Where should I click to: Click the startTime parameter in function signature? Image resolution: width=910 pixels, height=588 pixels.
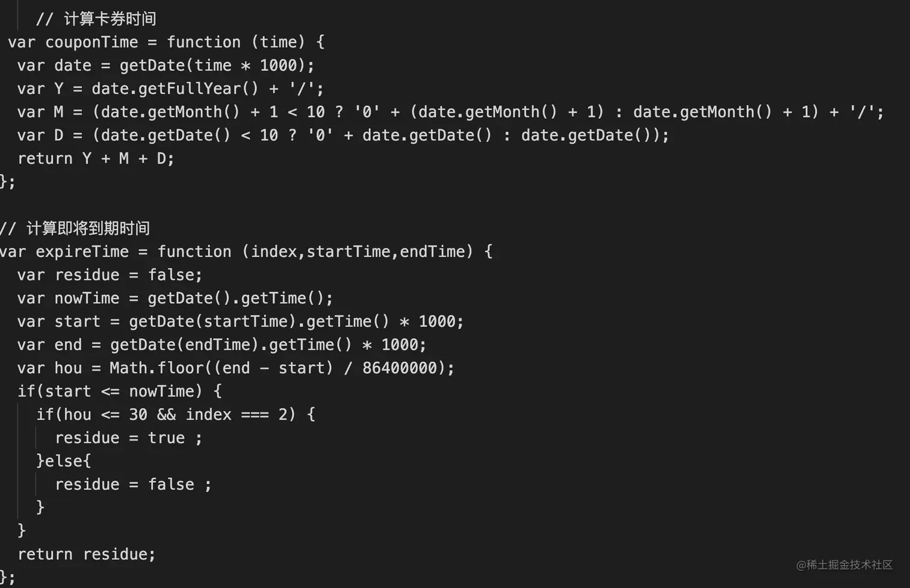[x=348, y=252]
